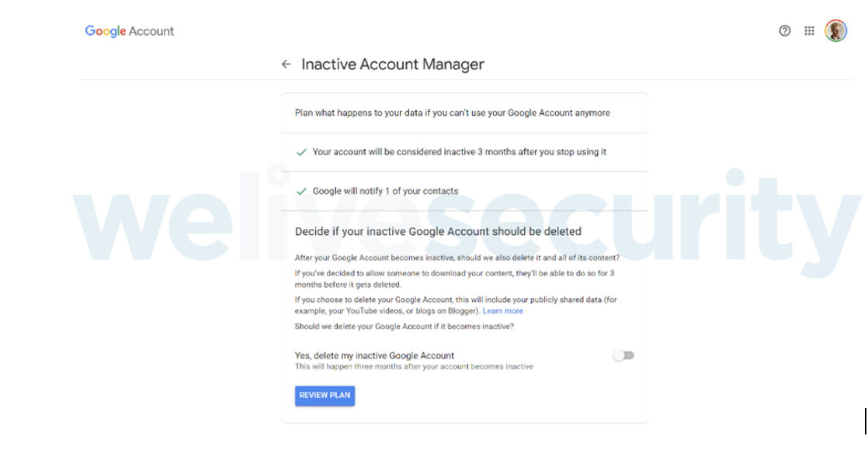Image resolution: width=868 pixels, height=450 pixels.
Task: Click the 'Inactive Account Manager' page title
Action: pos(392,64)
